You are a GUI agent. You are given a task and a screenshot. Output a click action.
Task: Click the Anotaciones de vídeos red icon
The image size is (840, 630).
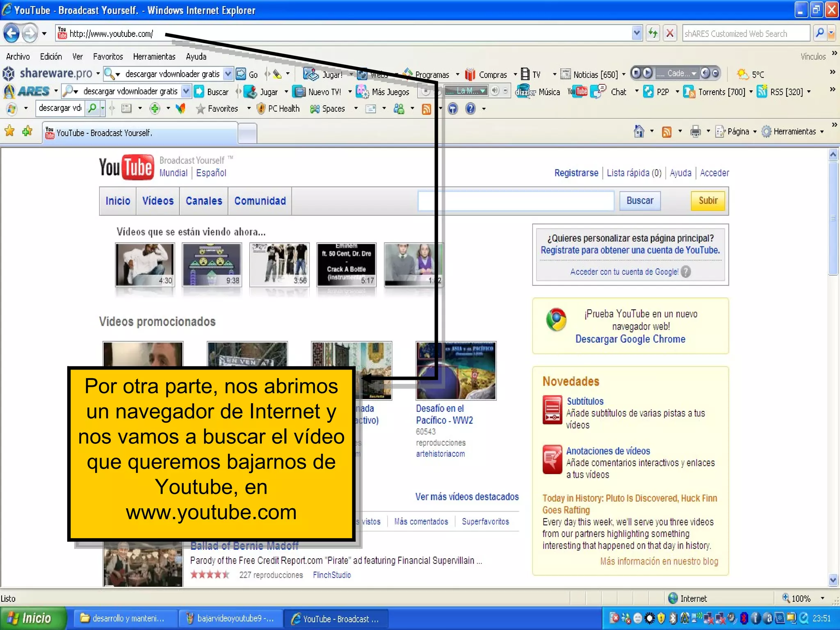click(x=552, y=459)
